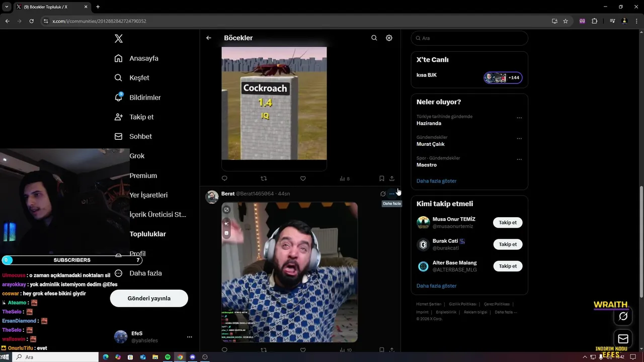Viewport: 644px width, 362px height.
Task: Search within the Böcekler community
Action: coord(374,38)
